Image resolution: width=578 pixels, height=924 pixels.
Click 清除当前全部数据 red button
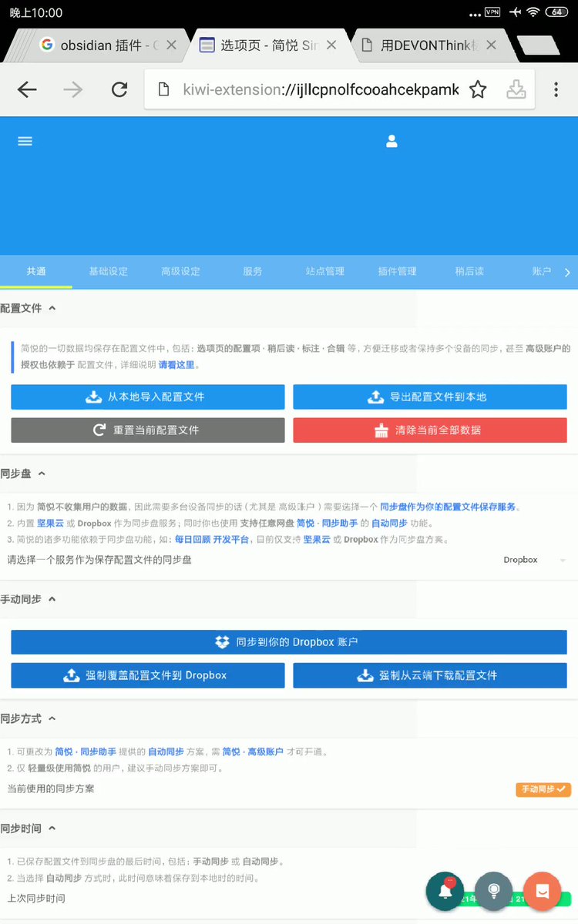pos(430,430)
